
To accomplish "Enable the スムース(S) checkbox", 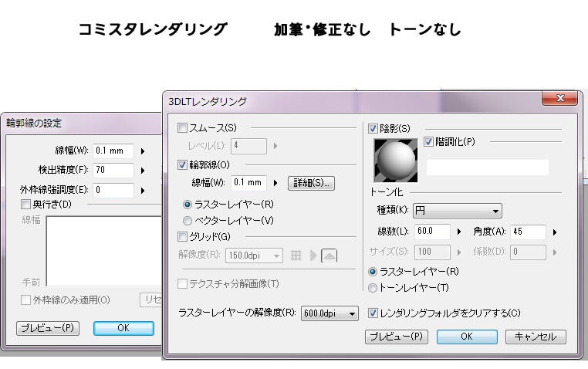I will point(182,128).
